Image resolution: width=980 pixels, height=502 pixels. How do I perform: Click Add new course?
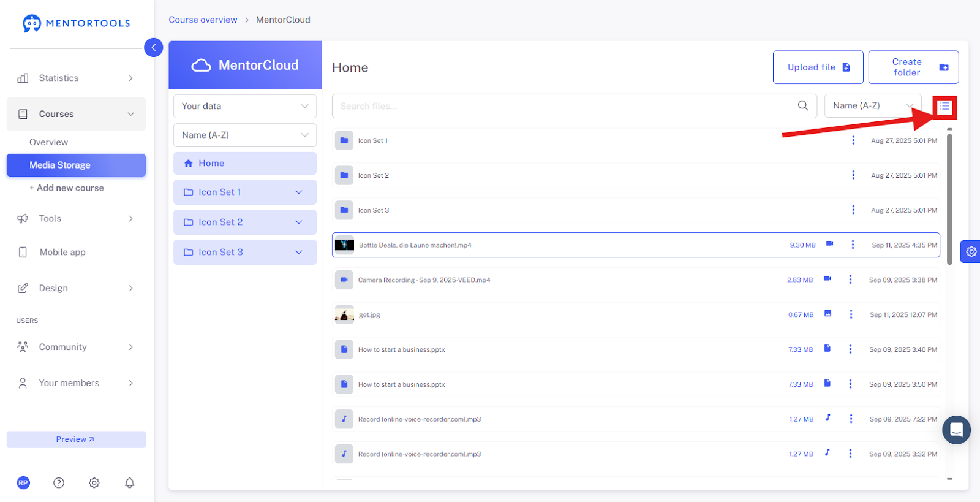coord(67,188)
